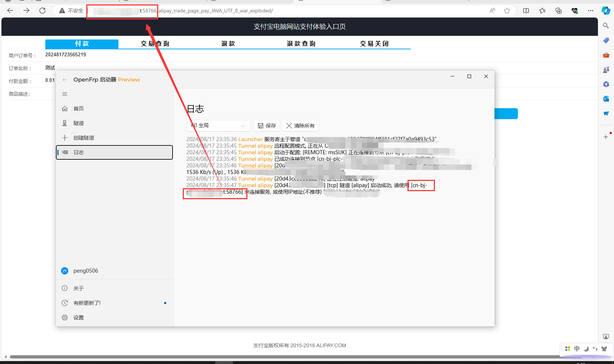Switch to the 退款 tab
Image resolution: width=614 pixels, height=364 pixels.
[x=228, y=44]
